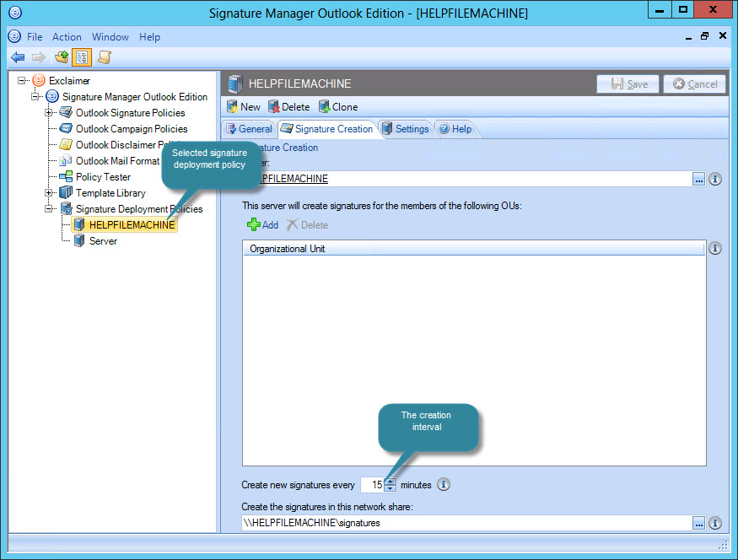
Task: Restore the inner MDI child window
Action: click(x=704, y=36)
